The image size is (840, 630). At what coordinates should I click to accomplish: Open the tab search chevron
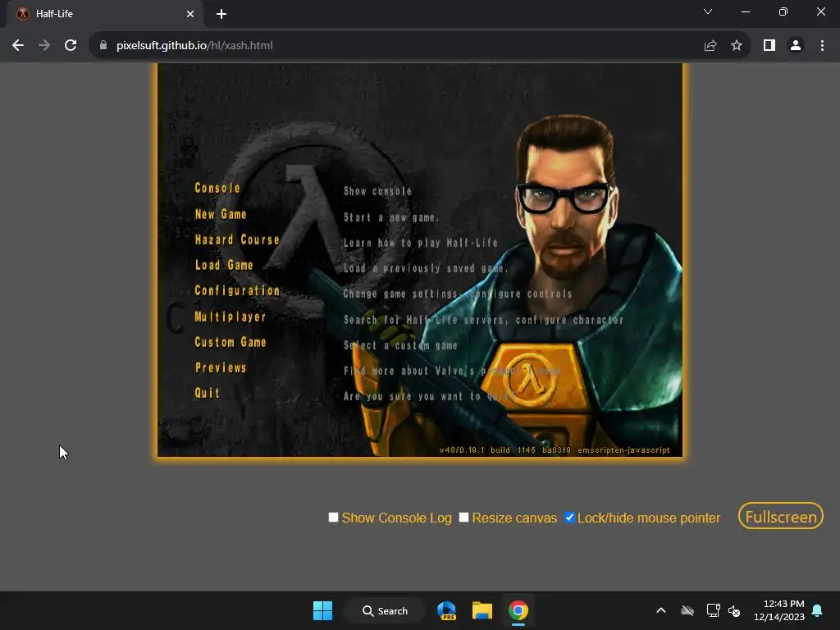708,11
